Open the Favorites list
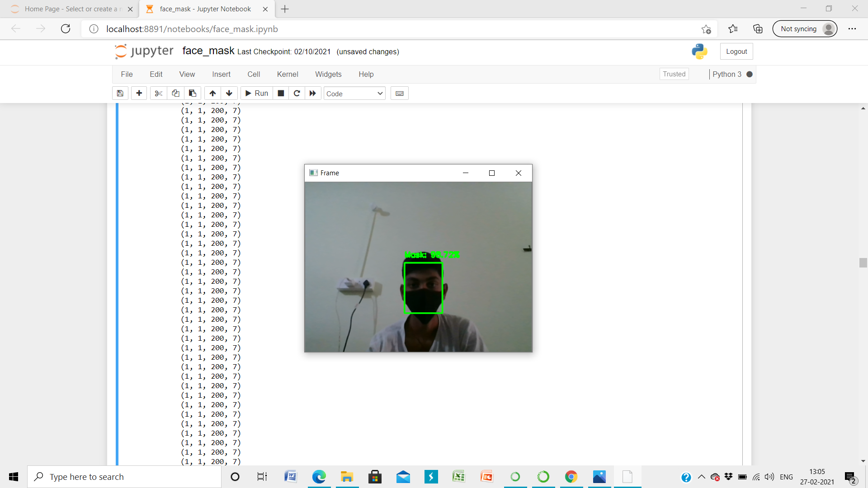This screenshot has width=868, height=488. click(x=733, y=29)
